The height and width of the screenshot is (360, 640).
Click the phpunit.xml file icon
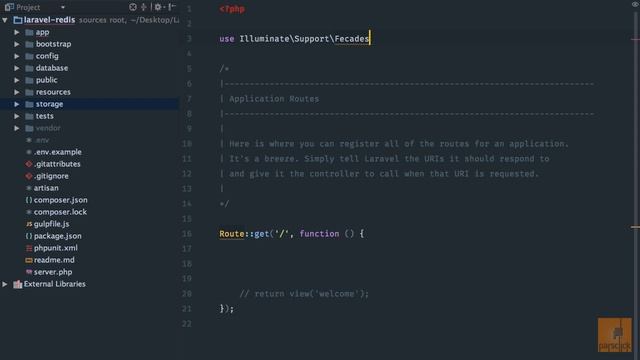(29, 248)
